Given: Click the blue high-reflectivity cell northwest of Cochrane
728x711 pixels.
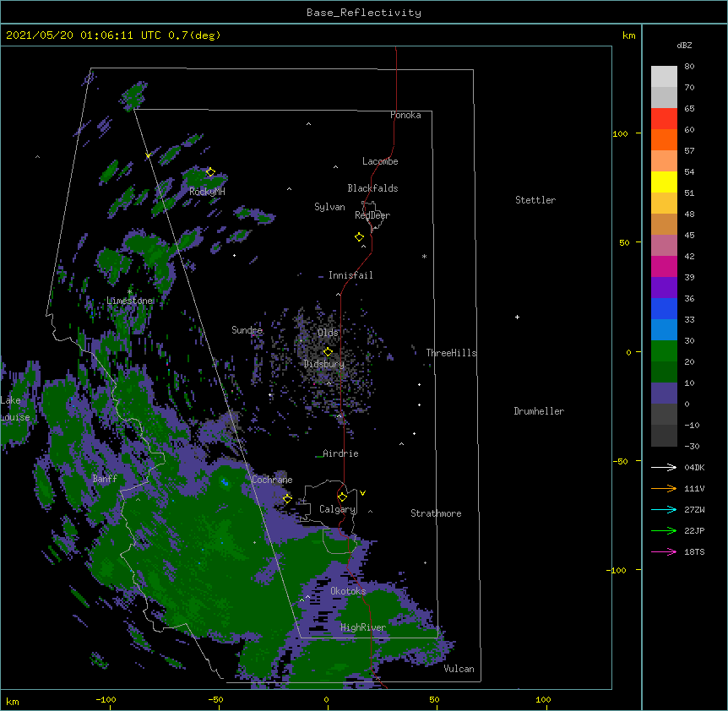Looking at the screenshot, I should (225, 483).
